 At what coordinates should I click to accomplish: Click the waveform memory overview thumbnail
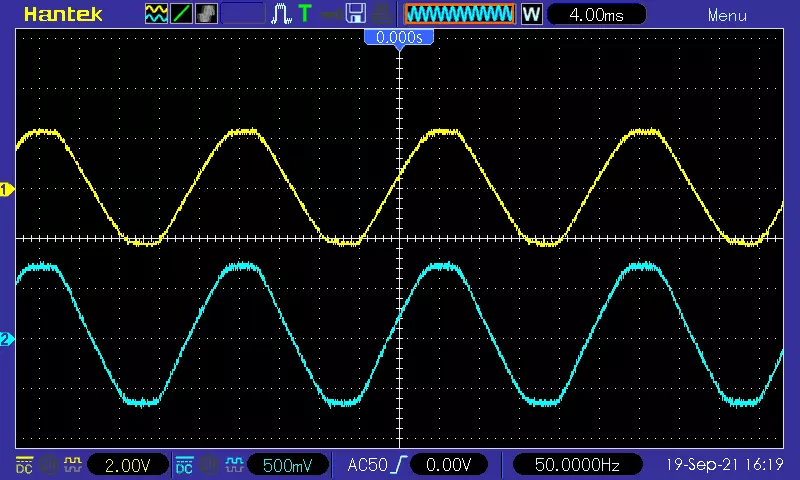[460, 14]
